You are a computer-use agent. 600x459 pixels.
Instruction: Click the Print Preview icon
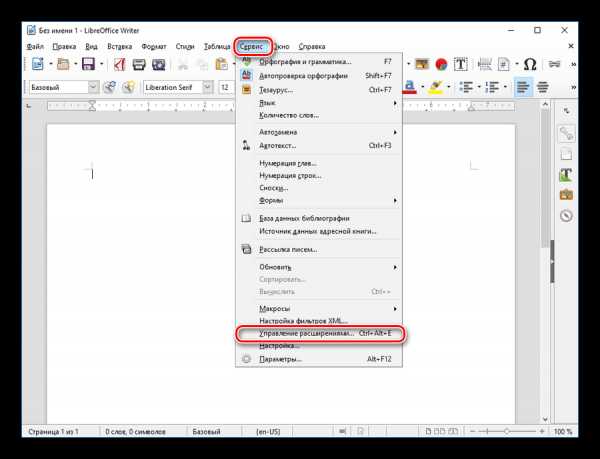pos(158,64)
